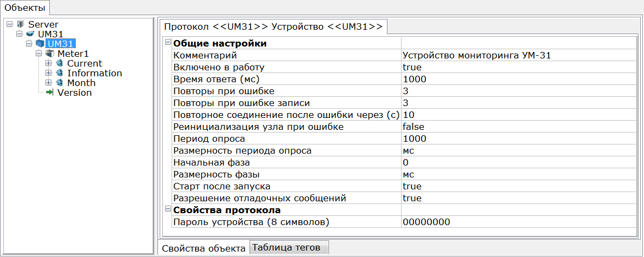
Task: Click the highlighted UM31 device icon
Action: pos(40,43)
